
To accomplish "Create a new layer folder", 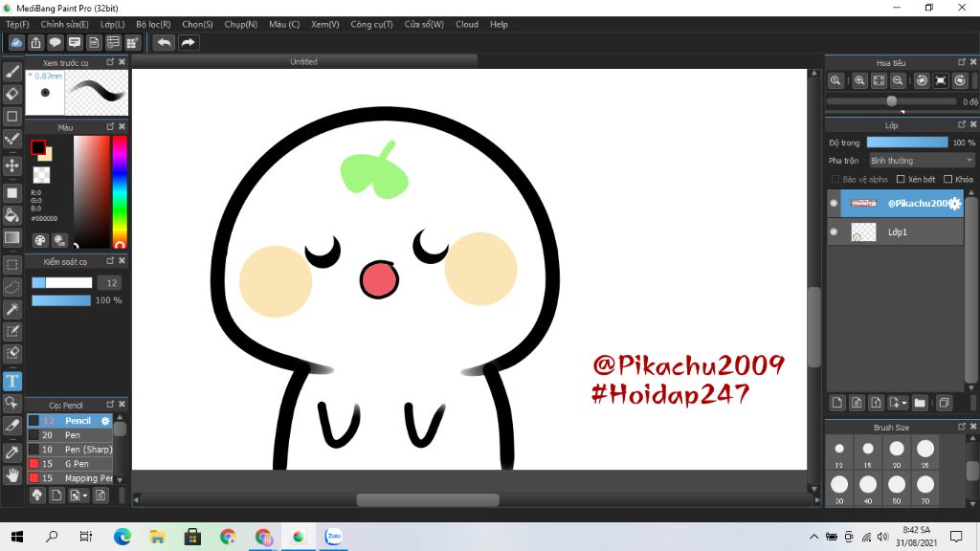I will [x=920, y=403].
